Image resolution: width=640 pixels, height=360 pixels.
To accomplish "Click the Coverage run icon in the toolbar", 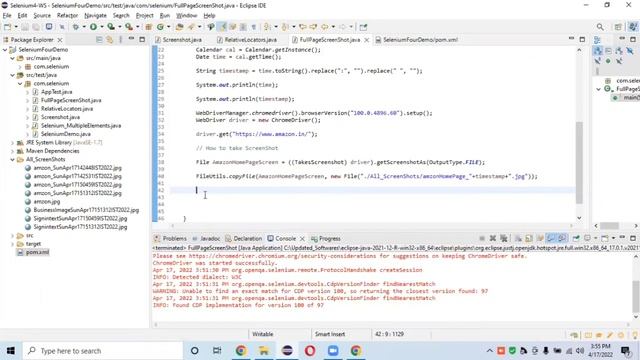I will pyautogui.click(x=111, y=27).
